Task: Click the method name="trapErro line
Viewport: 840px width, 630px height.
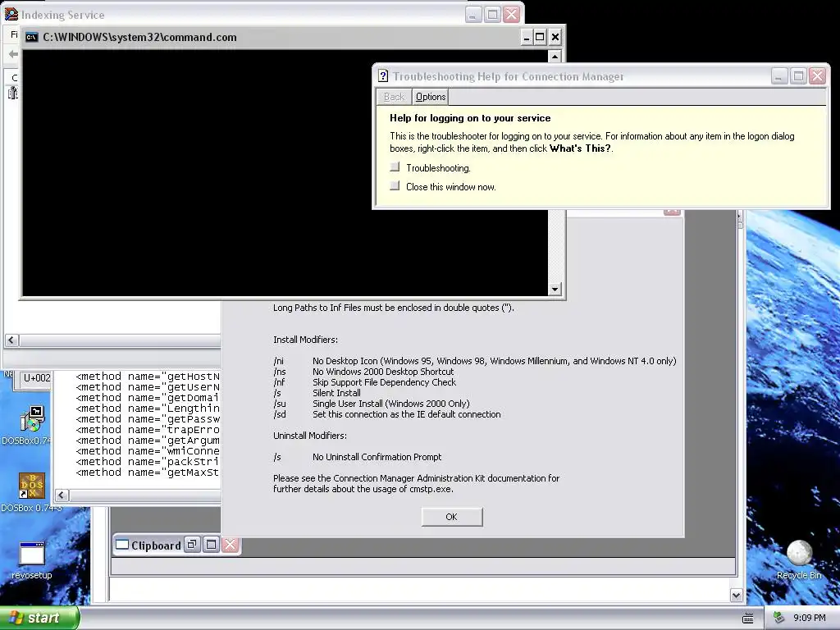Action: tap(148, 430)
